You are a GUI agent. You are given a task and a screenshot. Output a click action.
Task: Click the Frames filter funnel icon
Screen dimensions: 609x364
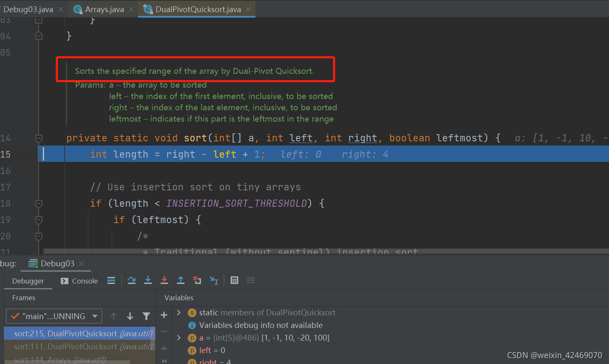pyautogui.click(x=146, y=316)
